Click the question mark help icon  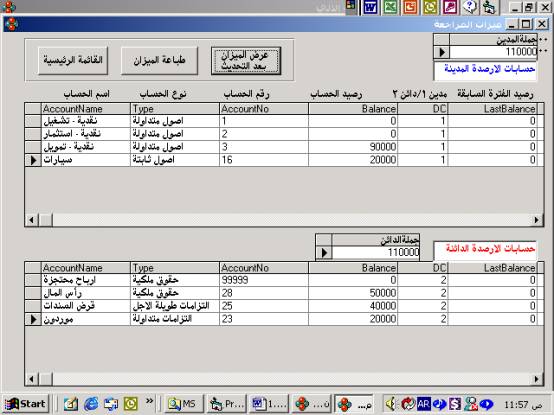coord(470,7)
